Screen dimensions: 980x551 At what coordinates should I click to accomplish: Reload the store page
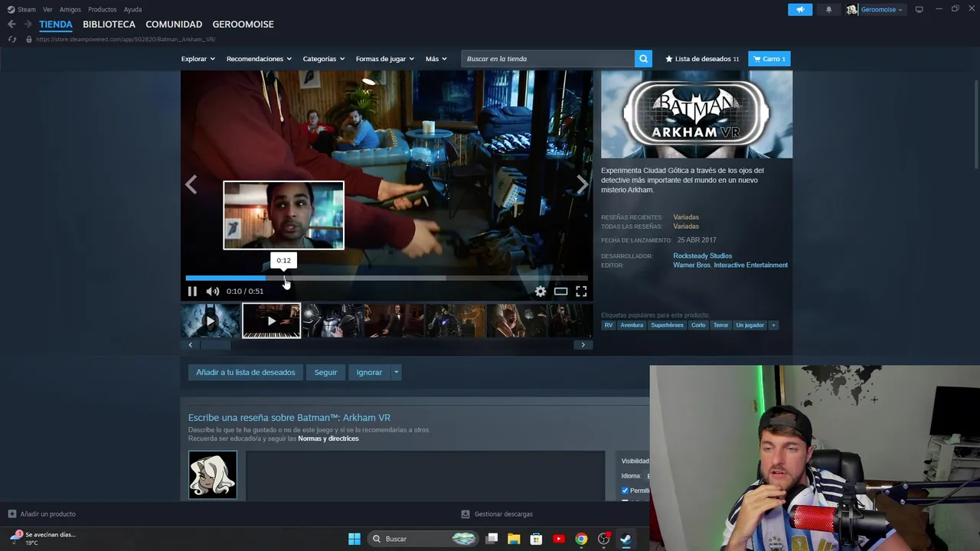[11, 39]
